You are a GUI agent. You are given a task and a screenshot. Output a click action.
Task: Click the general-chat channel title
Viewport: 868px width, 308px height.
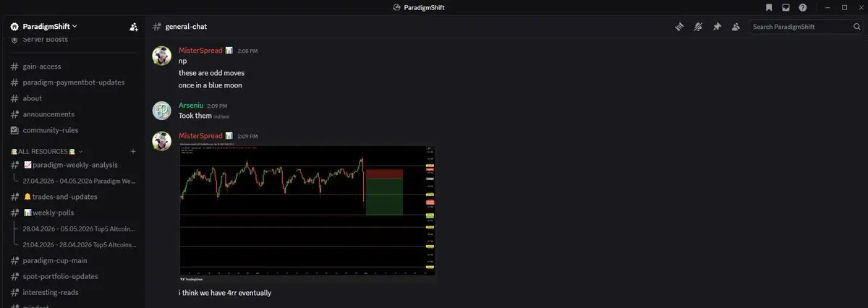click(x=187, y=27)
